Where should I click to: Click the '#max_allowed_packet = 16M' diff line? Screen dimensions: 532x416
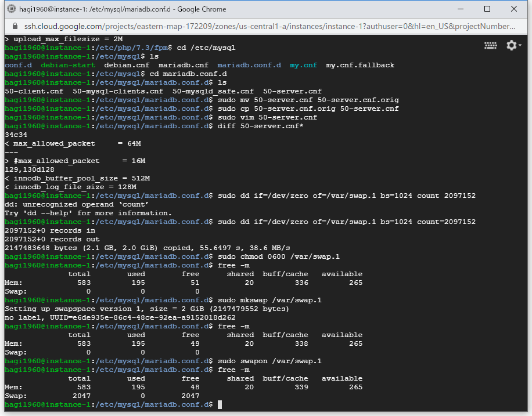[x=75, y=161]
